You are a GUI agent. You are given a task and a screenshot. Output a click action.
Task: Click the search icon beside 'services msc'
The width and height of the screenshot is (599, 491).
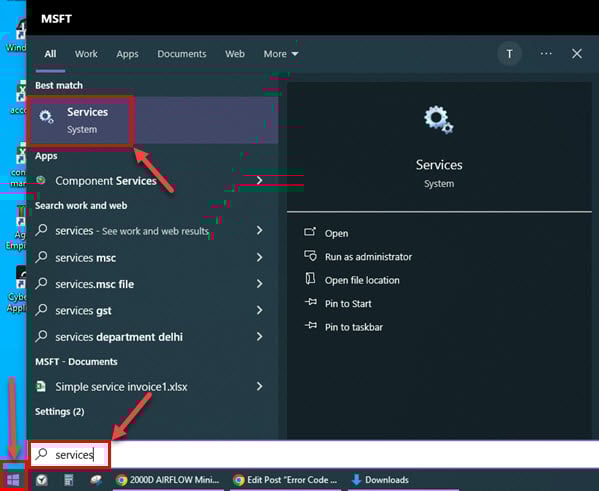[41, 257]
